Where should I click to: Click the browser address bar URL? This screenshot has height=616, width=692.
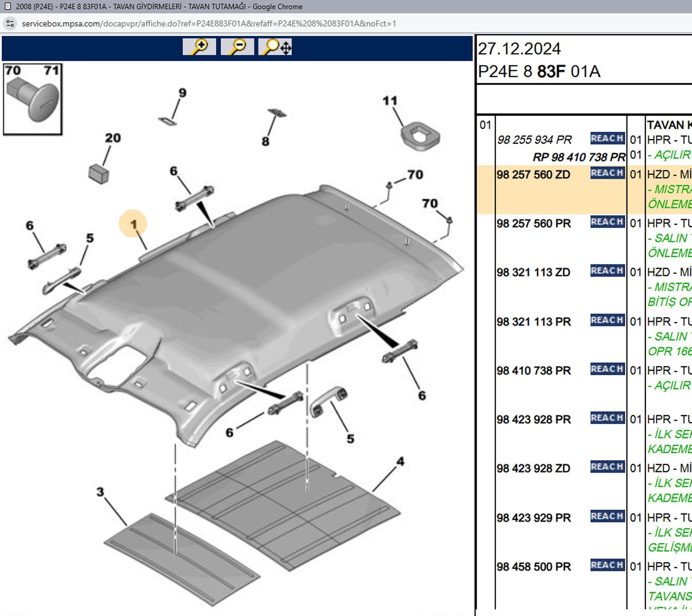tap(208, 24)
